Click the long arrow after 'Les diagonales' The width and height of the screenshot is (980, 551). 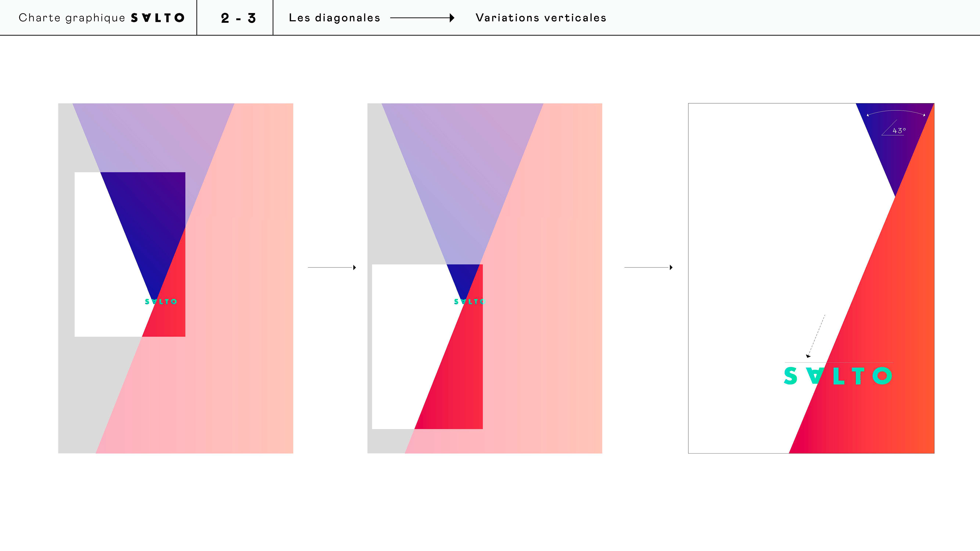pos(422,18)
